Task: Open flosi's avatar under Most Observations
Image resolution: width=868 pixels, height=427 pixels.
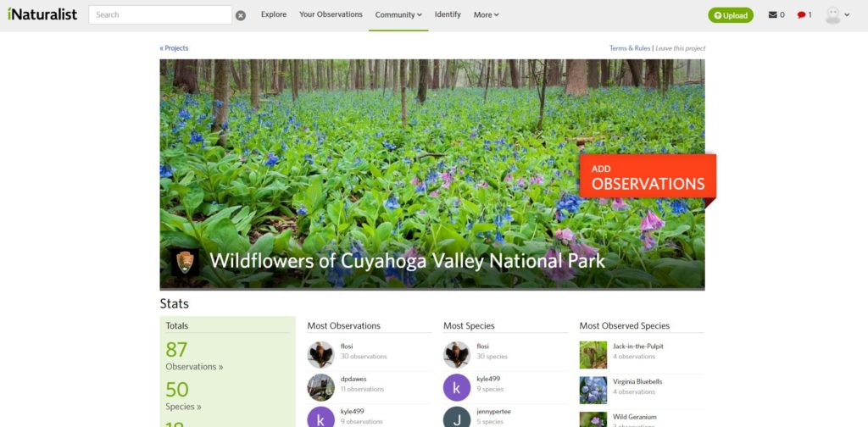Action: coord(321,354)
